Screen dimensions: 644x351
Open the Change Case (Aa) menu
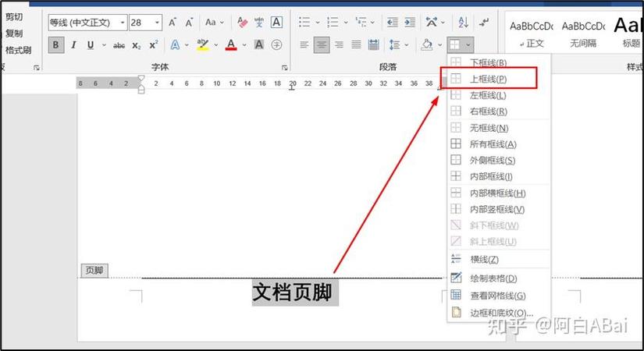tap(215, 22)
